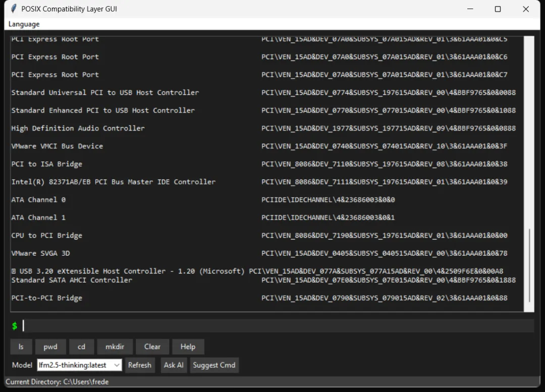545x392 pixels.
Task: Click device ID with DEV_7190 for CPU bridge
Action: (385, 235)
